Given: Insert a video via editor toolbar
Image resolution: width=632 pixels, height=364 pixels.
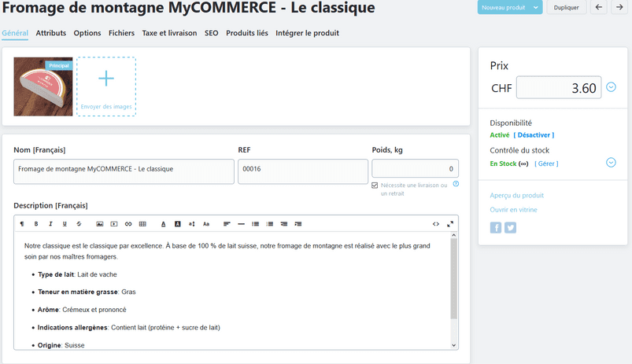Looking at the screenshot, I should [x=114, y=224].
